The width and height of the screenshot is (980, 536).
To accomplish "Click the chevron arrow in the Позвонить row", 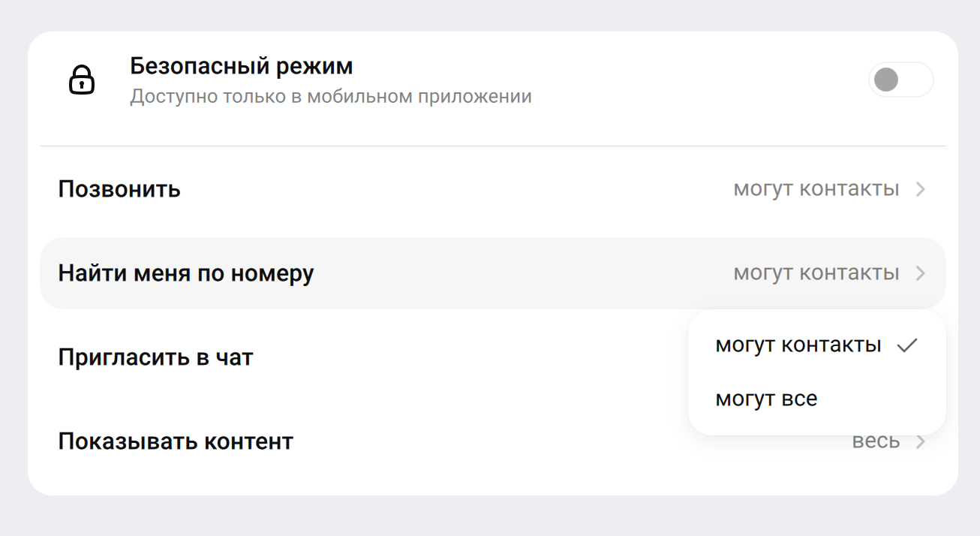I will (921, 190).
